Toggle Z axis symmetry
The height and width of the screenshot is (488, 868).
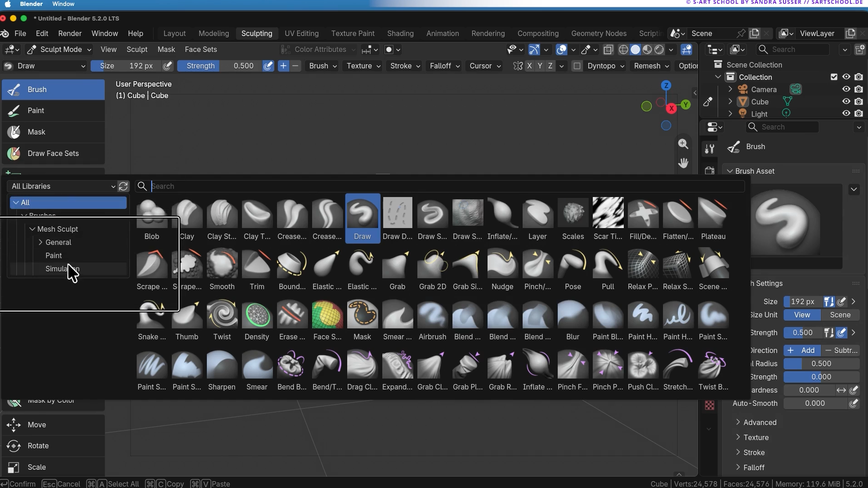(550, 66)
